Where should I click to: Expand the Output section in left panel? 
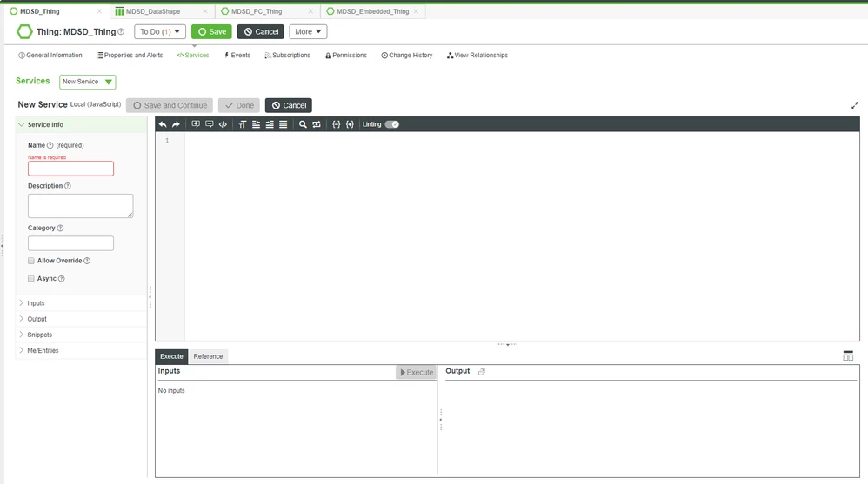click(82, 319)
